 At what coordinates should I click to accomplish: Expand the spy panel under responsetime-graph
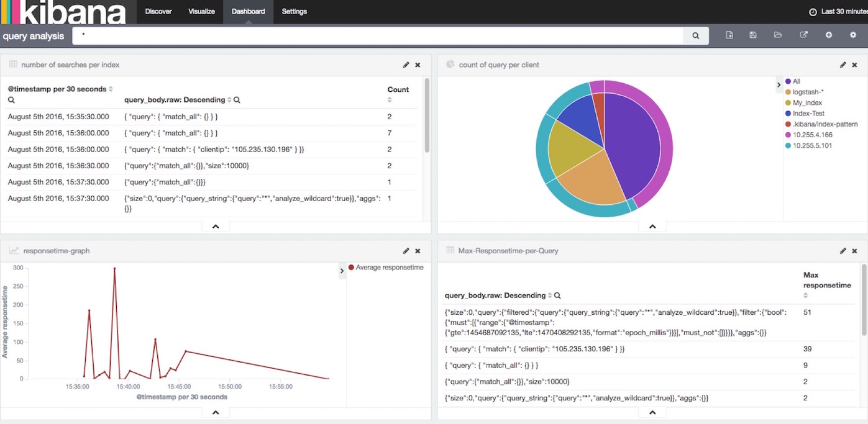(x=216, y=412)
